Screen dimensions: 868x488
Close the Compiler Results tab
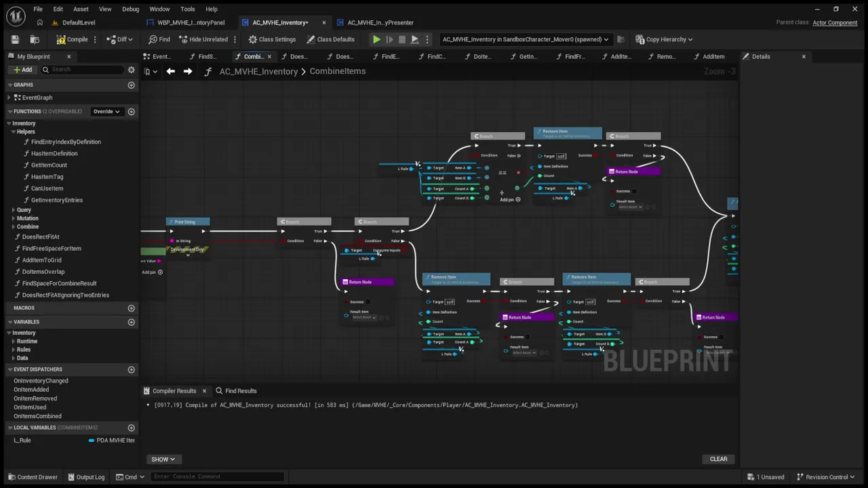click(204, 391)
